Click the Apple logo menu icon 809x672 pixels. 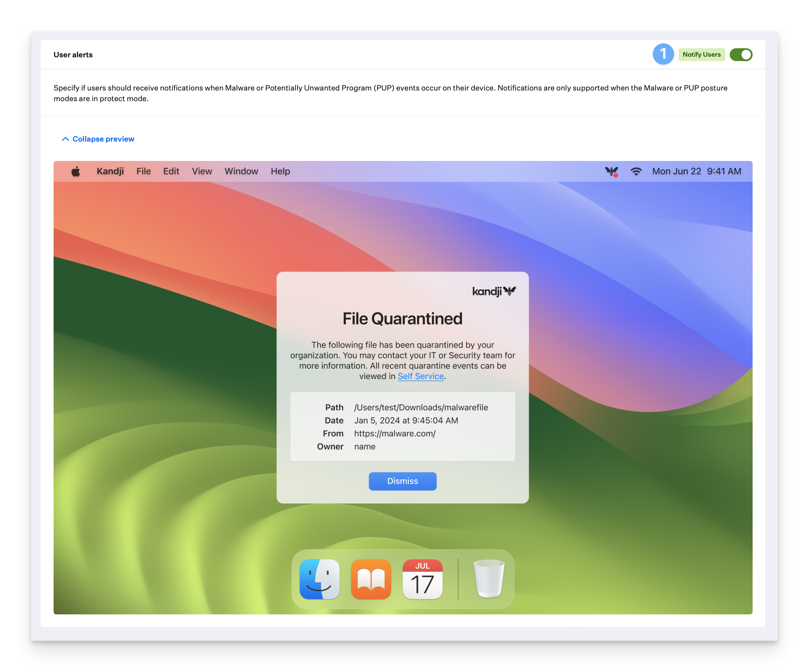pos(76,171)
